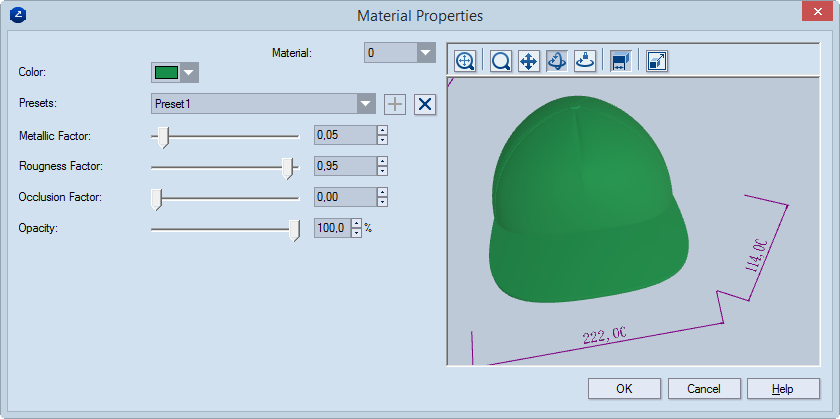Decrease Rougness Factor with down spinner
Screen dimensions: 840x419
click(x=382, y=171)
